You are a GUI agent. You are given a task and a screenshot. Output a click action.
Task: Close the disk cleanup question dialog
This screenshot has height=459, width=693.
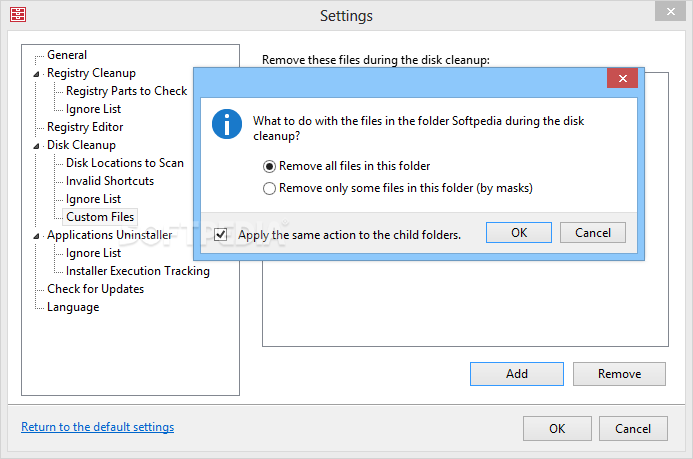pyautogui.click(x=622, y=78)
